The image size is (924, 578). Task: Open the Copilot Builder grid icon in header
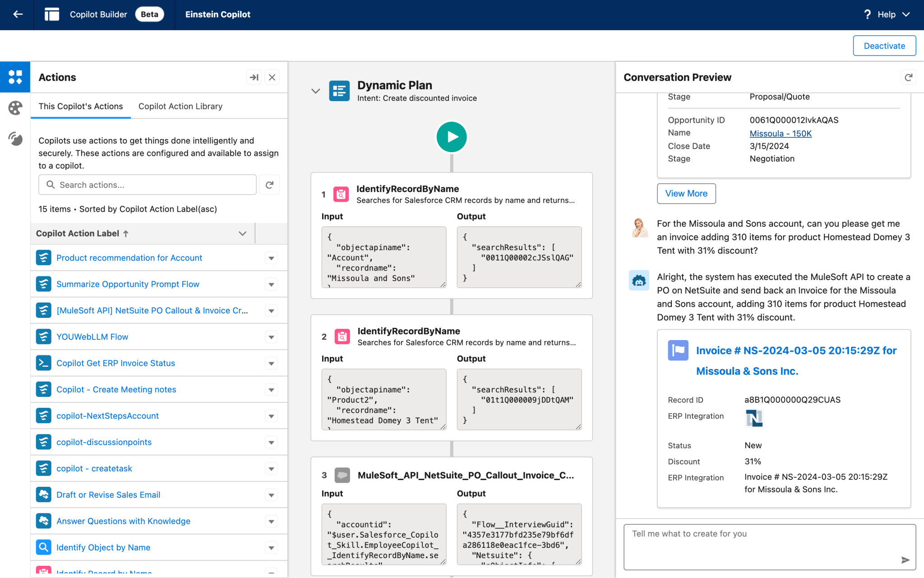click(x=52, y=14)
